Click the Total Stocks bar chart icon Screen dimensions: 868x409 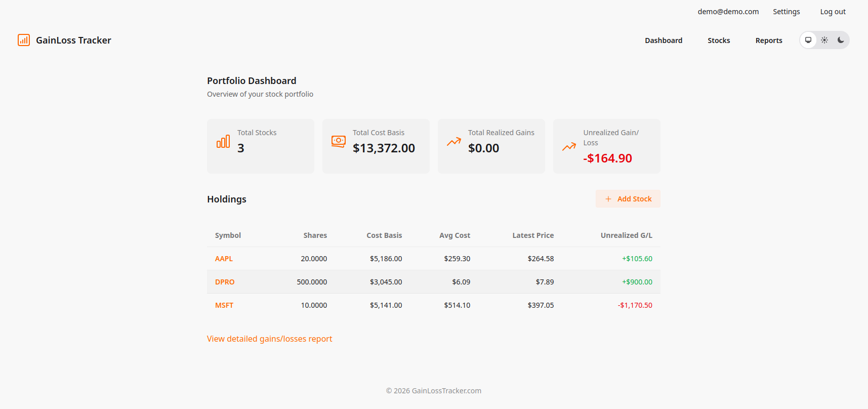pyautogui.click(x=223, y=142)
